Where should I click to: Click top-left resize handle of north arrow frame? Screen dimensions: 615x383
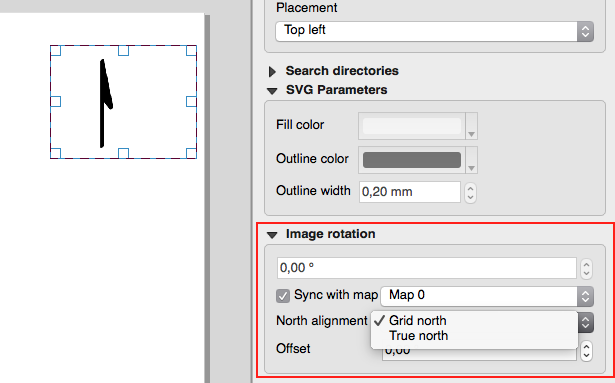coord(56,51)
